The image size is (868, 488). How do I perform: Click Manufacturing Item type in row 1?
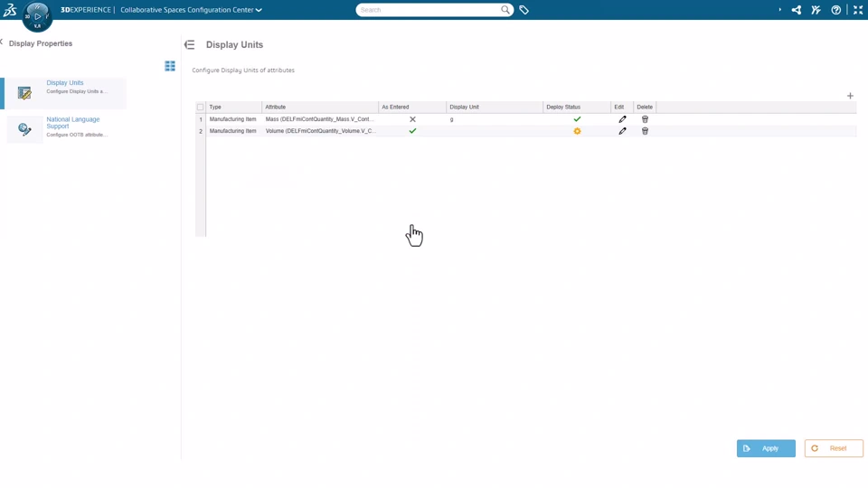pyautogui.click(x=233, y=119)
